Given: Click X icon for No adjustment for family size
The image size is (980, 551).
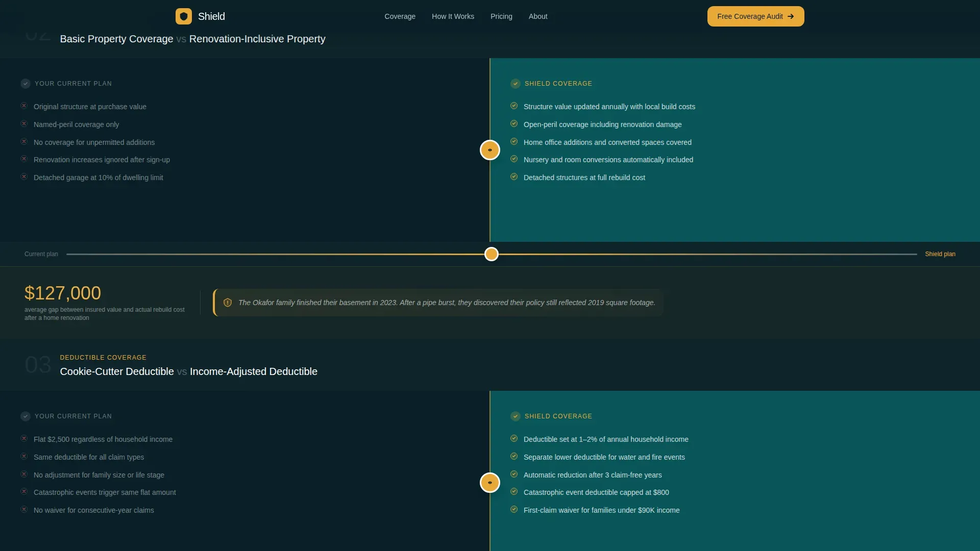Looking at the screenshot, I should [24, 474].
